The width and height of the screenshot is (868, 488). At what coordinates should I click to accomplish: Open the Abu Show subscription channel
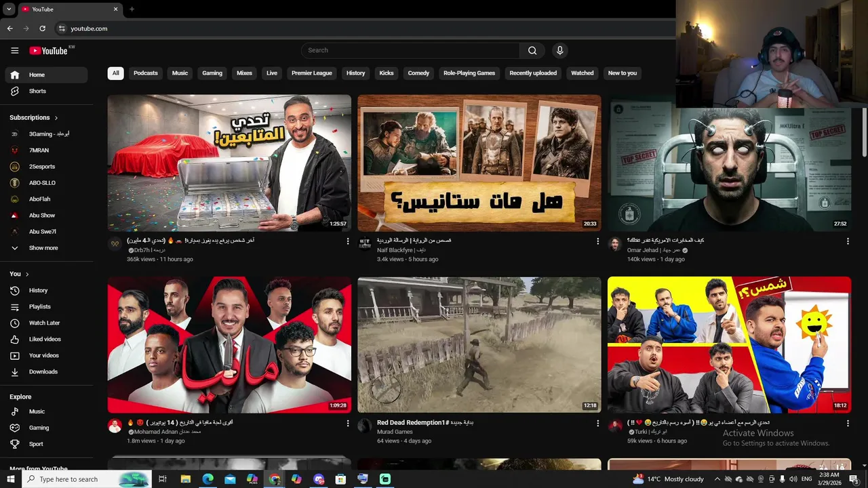(46, 215)
